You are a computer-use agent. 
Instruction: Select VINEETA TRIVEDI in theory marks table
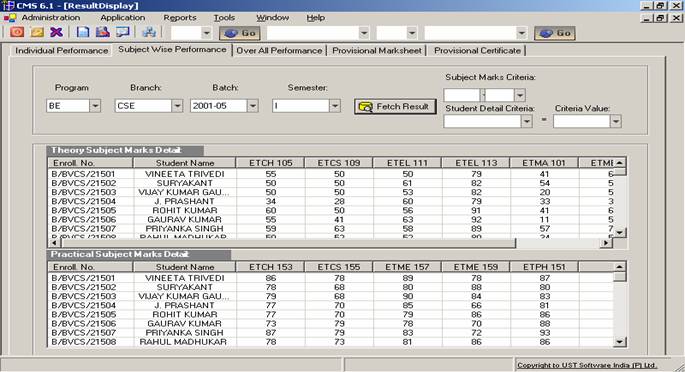tap(184, 174)
